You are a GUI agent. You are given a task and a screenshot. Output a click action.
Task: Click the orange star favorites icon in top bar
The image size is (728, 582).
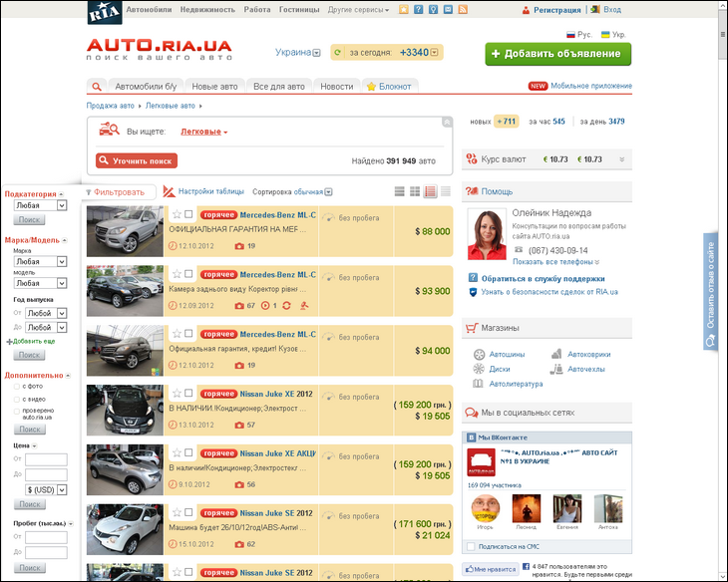[x=404, y=9]
